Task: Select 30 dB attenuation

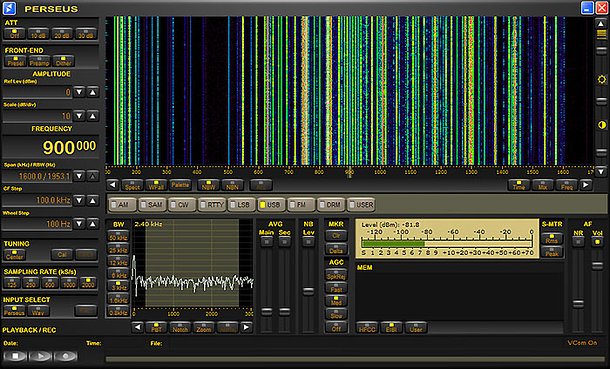Action: [86, 34]
